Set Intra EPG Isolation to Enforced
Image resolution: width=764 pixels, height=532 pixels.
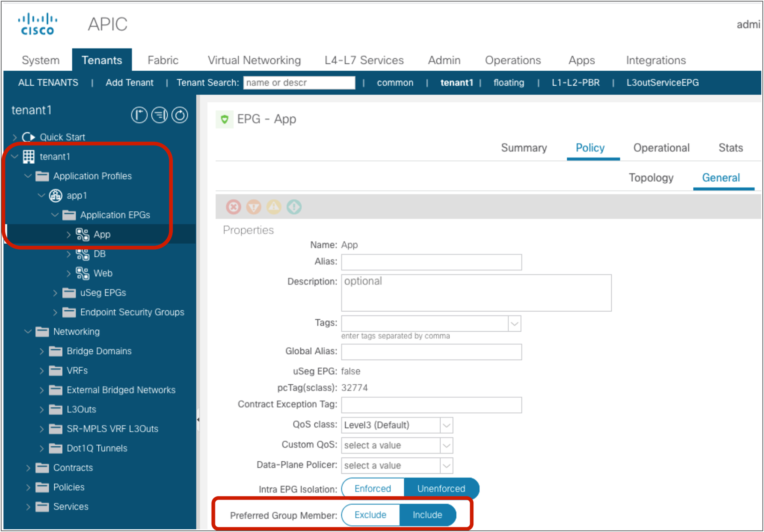tap(373, 489)
